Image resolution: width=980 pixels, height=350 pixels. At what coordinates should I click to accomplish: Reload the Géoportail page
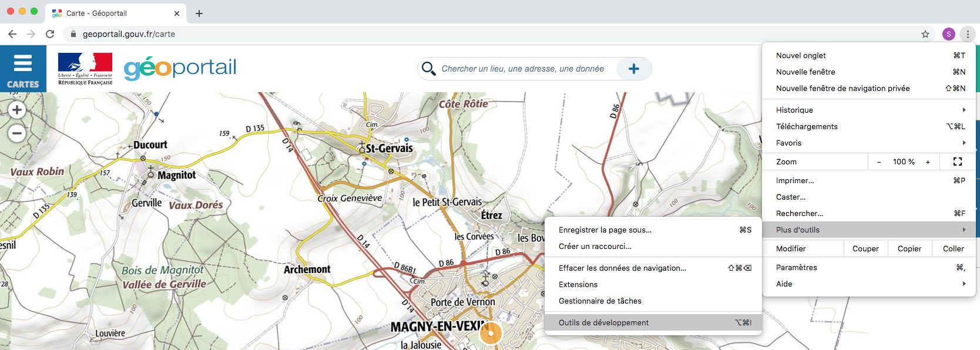point(50,34)
